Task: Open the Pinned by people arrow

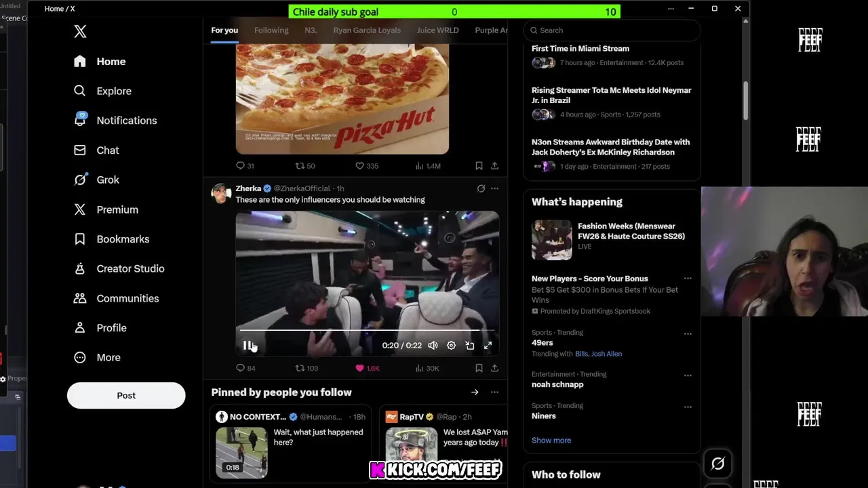Action: 475,392
